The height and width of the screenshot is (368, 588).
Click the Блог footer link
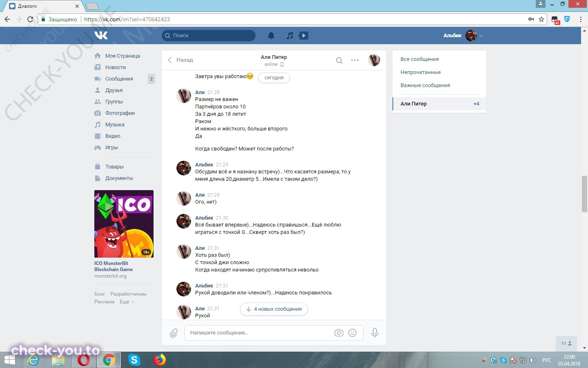coord(100,294)
